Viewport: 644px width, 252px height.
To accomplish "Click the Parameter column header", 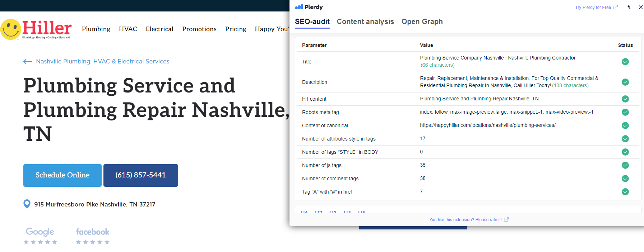I will click(x=314, y=45).
